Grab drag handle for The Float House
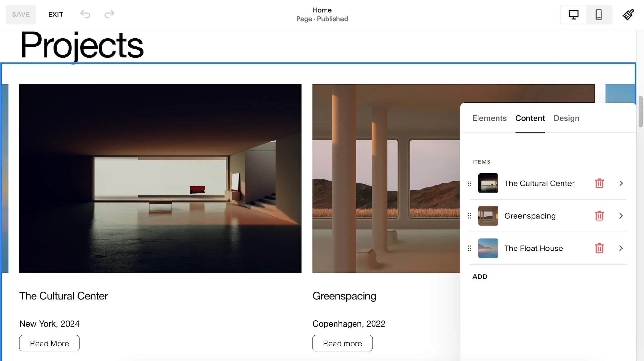Viewport: 644px width, 361px height. pyautogui.click(x=469, y=248)
